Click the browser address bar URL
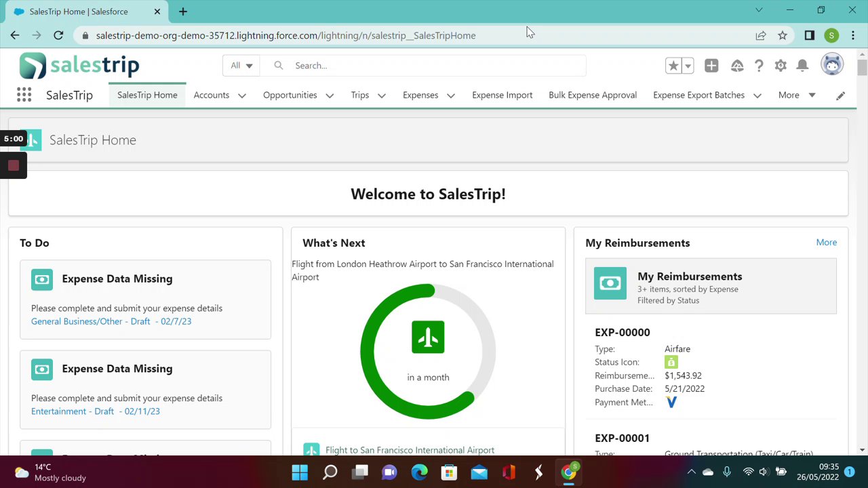 (x=286, y=35)
